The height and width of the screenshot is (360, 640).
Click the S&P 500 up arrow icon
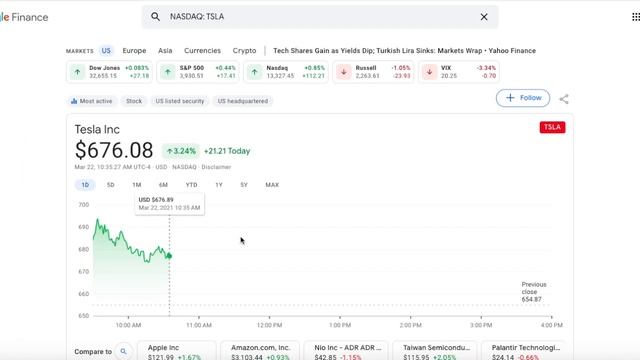(x=167, y=72)
